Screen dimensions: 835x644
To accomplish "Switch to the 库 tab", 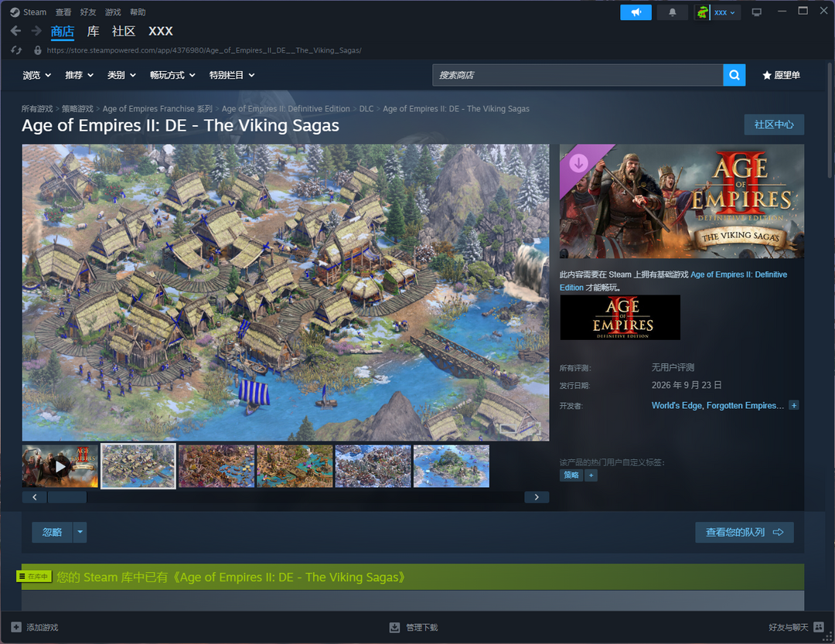I will point(94,32).
